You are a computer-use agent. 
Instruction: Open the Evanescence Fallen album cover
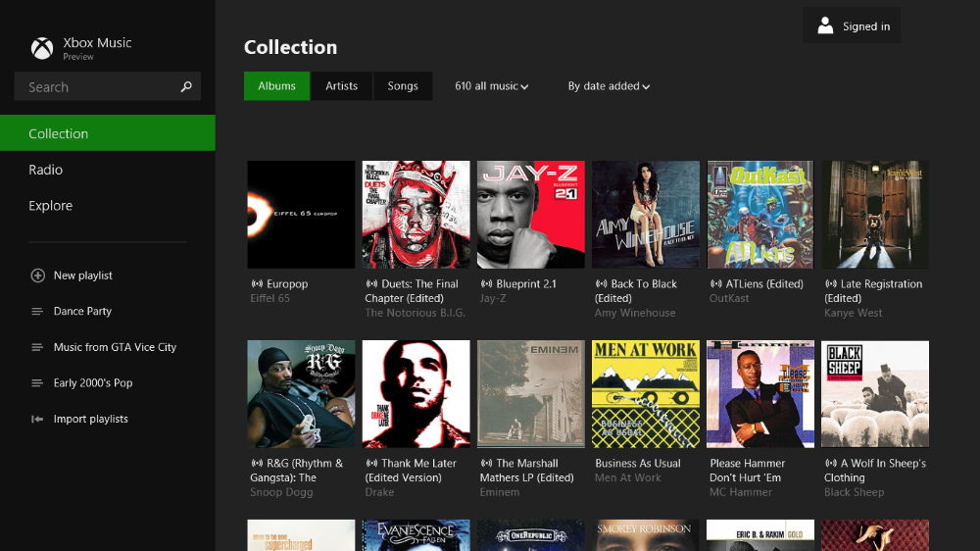pos(416,535)
